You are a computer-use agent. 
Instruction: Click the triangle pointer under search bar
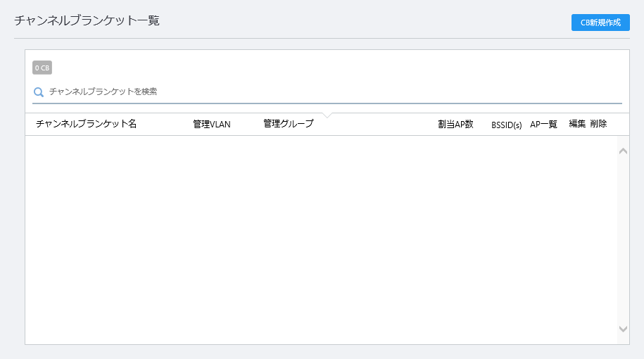click(x=327, y=115)
